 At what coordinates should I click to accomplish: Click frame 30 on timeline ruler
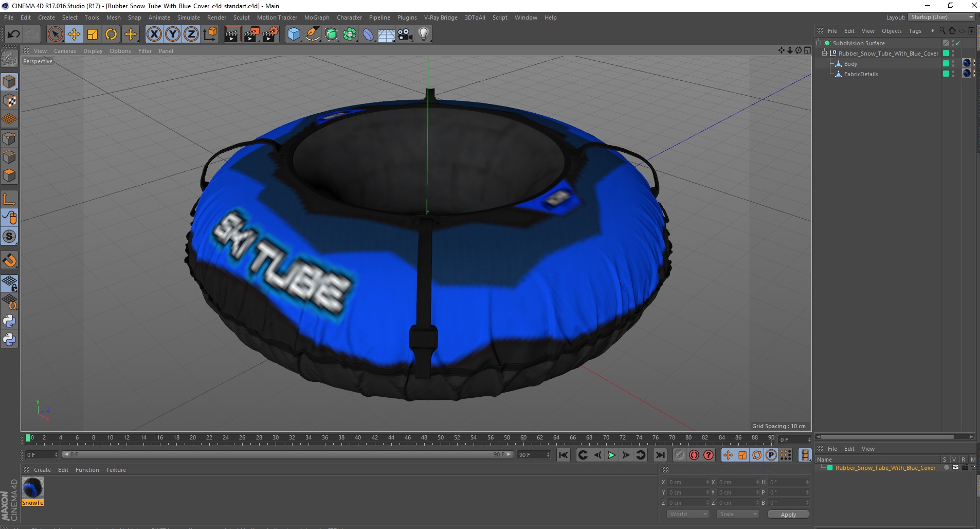tap(276, 438)
